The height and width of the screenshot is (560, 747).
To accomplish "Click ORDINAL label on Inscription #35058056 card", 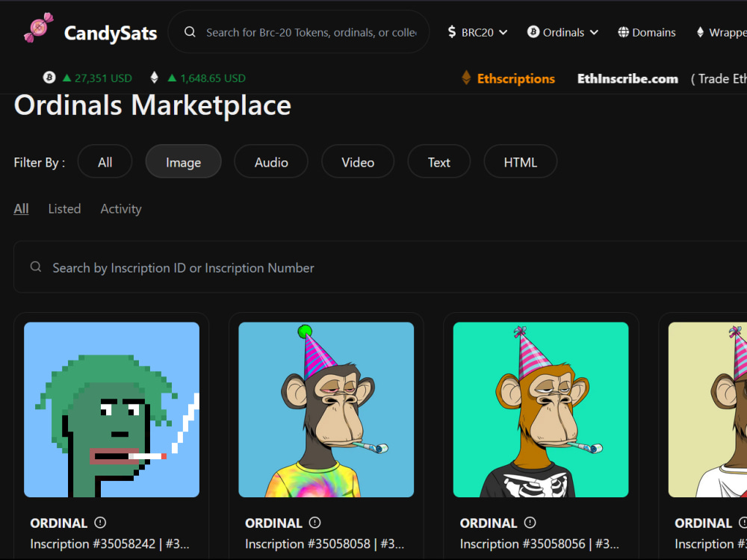I will click(489, 523).
